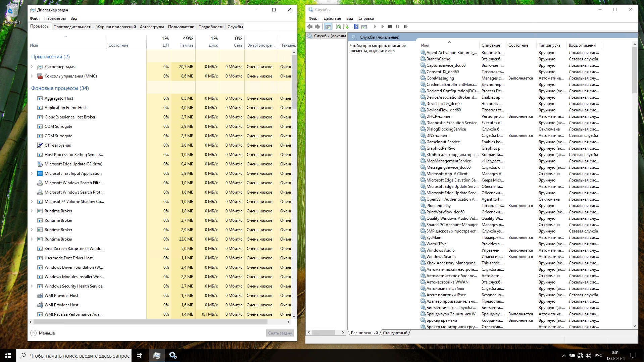Toggle the action pane toolbar icon
This screenshot has height=362, width=644.
(x=364, y=27)
